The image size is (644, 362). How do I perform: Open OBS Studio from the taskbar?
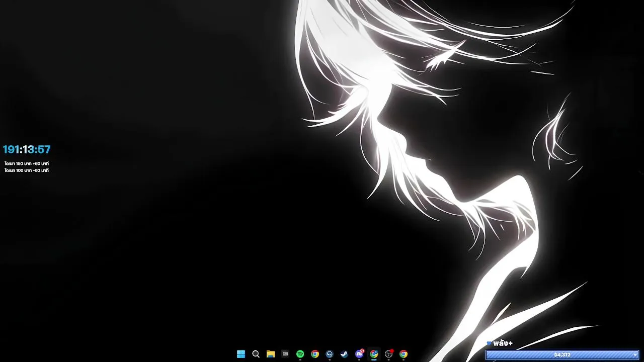(x=389, y=354)
